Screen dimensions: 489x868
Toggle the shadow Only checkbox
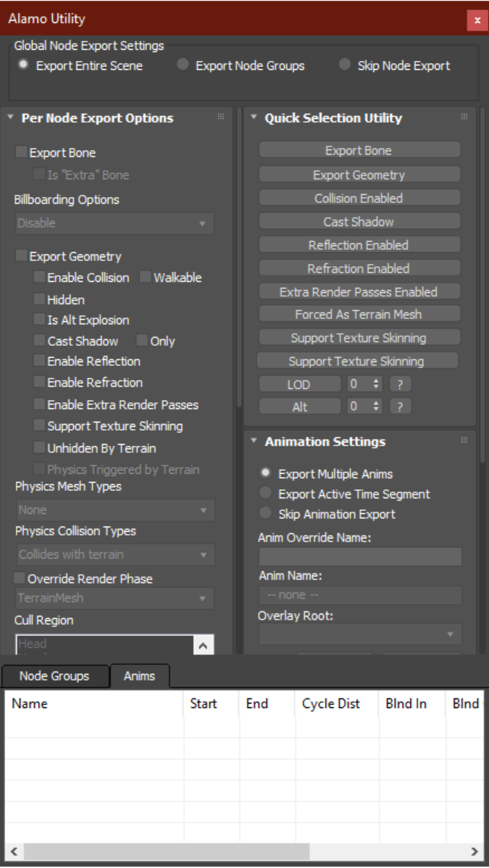[141, 341]
